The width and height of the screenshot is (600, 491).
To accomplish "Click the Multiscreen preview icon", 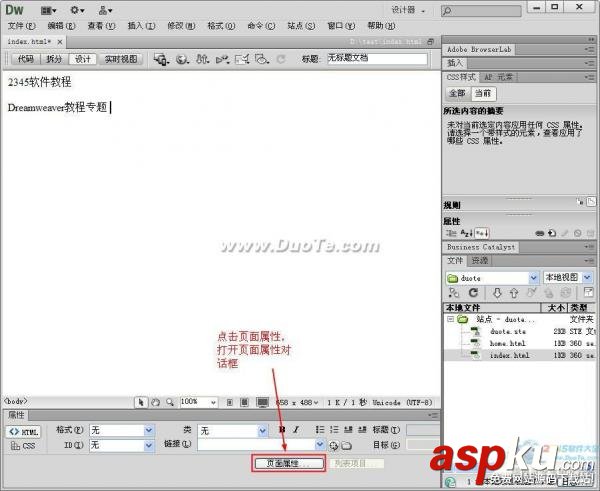I will click(161, 59).
